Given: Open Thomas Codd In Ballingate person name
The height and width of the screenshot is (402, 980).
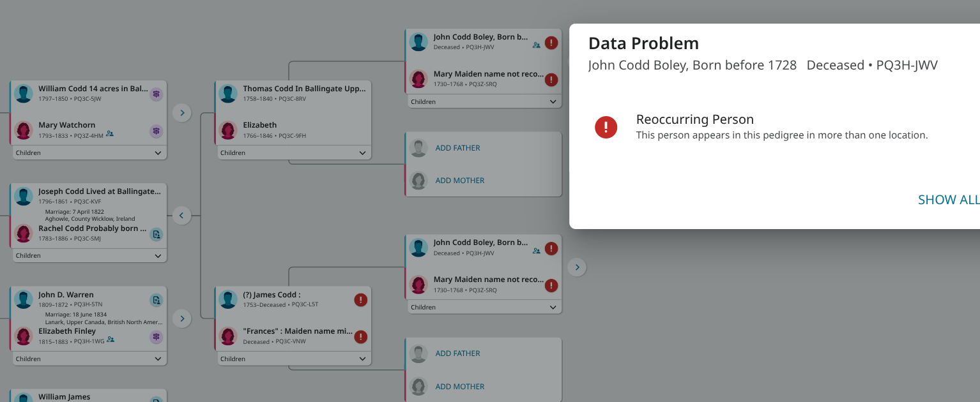Looking at the screenshot, I should [x=304, y=89].
